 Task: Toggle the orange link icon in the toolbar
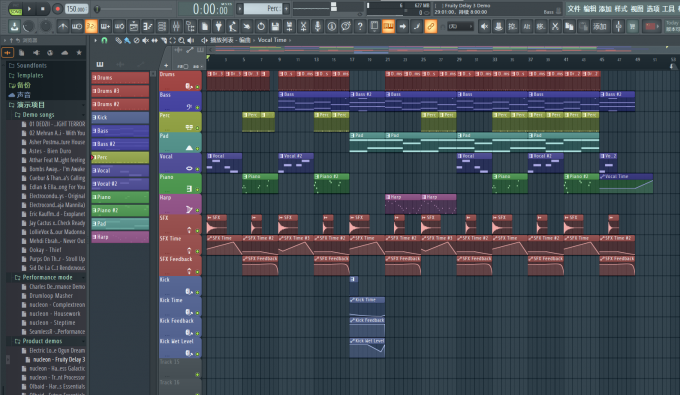(x=431, y=26)
